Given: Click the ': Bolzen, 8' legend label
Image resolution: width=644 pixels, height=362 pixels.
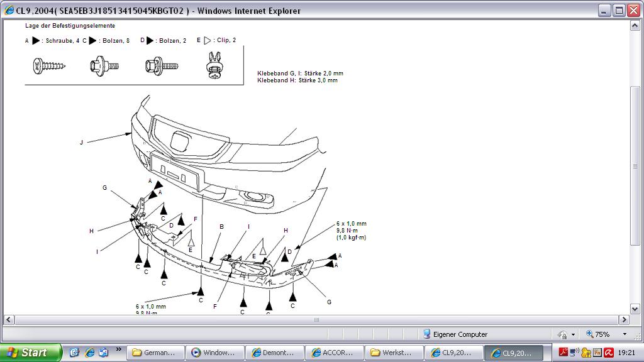Looking at the screenshot, I should click(114, 41).
